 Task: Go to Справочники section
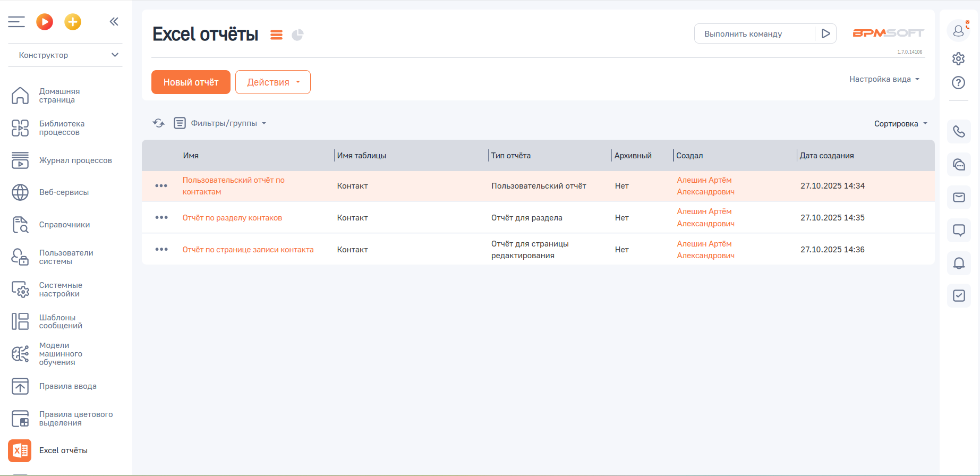click(x=64, y=225)
